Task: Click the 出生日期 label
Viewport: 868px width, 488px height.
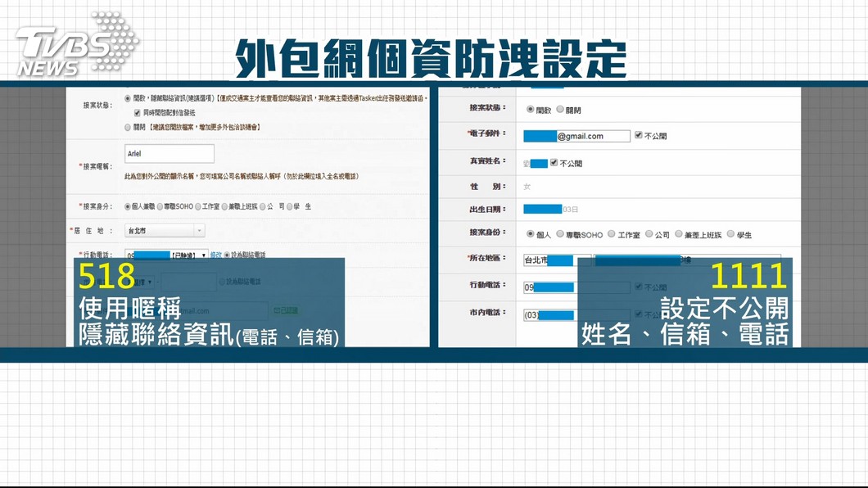Action: (x=487, y=209)
